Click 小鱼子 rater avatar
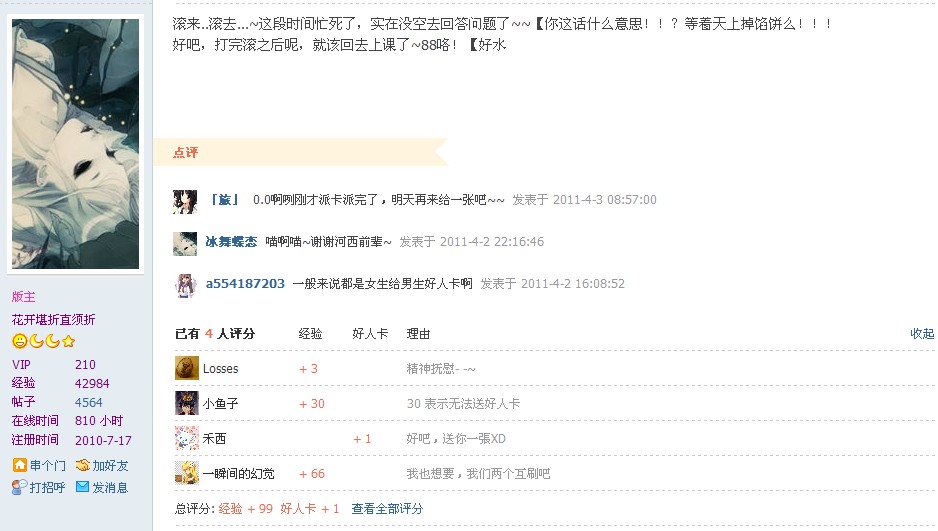938x531 pixels. point(187,403)
